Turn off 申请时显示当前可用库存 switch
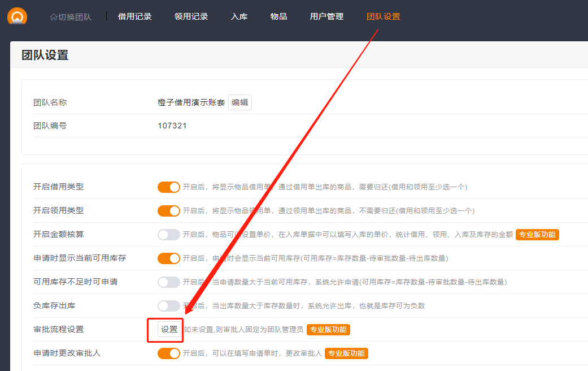Image resolution: width=588 pixels, height=371 pixels. pos(168,258)
